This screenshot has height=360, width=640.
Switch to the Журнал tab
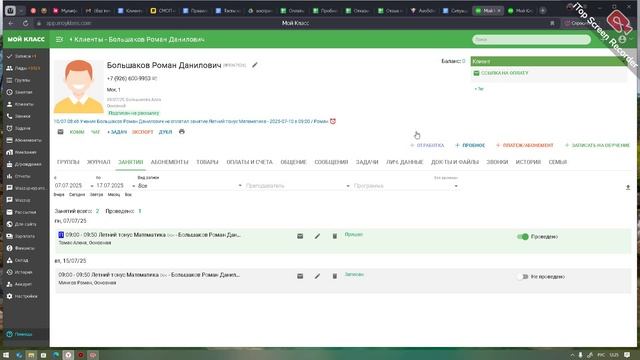98,162
